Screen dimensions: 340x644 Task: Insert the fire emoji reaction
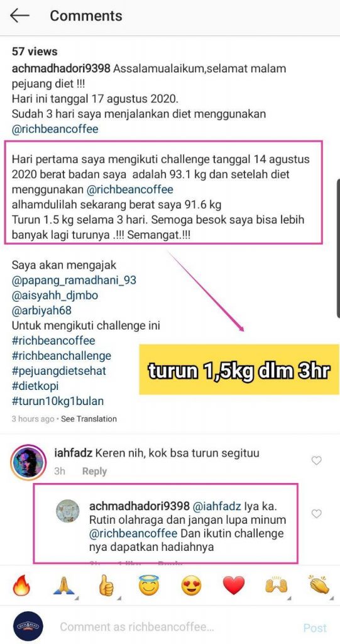pos(21,585)
